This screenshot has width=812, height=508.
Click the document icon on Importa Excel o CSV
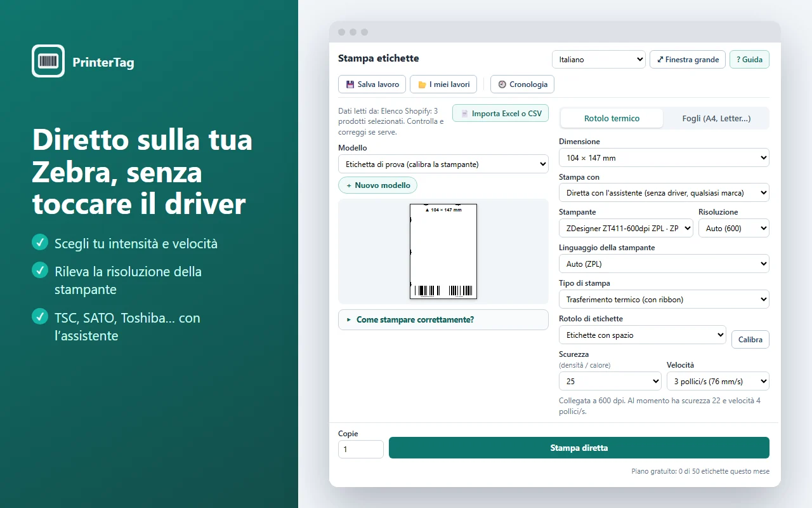pos(464,114)
